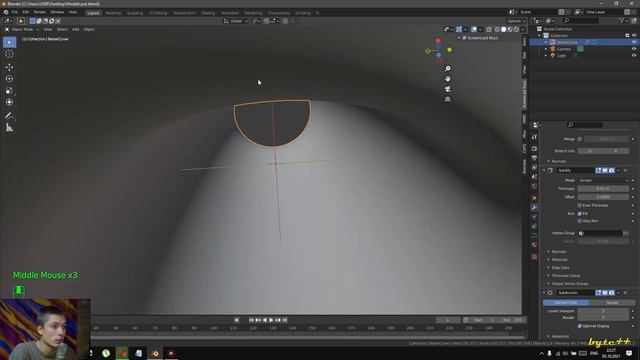
Task: Toggle the Merge checkbox
Action: pyautogui.click(x=580, y=139)
